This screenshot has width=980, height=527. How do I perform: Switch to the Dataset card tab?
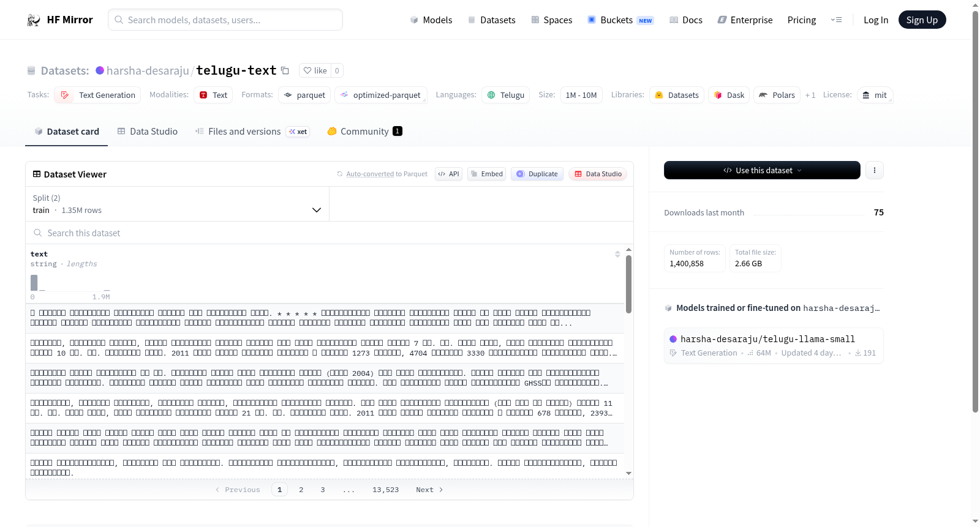click(66, 131)
